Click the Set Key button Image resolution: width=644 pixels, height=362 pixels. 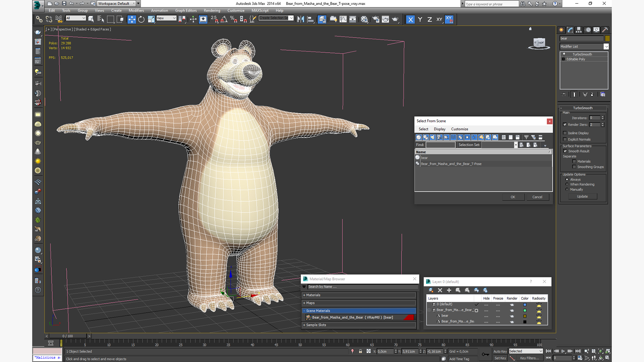click(500, 358)
